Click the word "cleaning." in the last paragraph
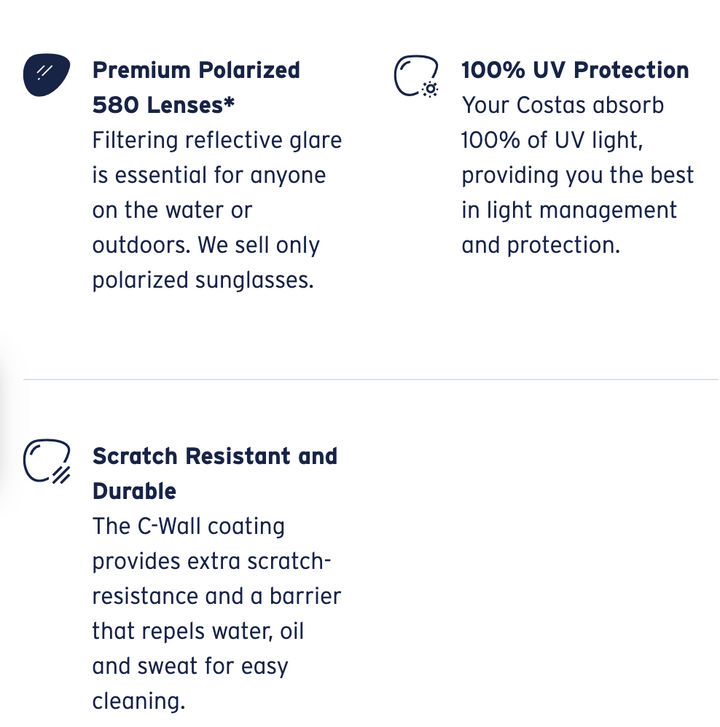Image resolution: width=720 pixels, height=727 pixels. click(138, 701)
